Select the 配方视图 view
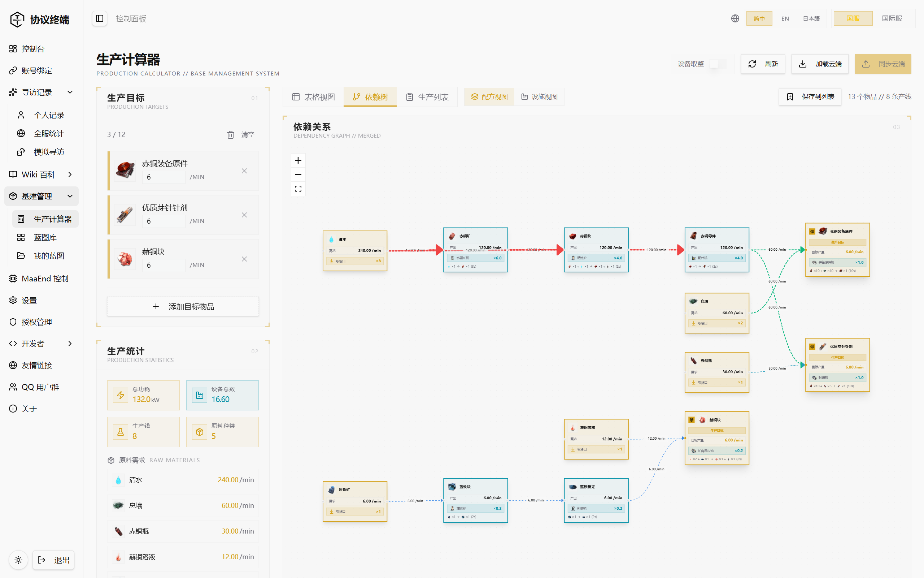The width and height of the screenshot is (924, 578). click(x=489, y=97)
